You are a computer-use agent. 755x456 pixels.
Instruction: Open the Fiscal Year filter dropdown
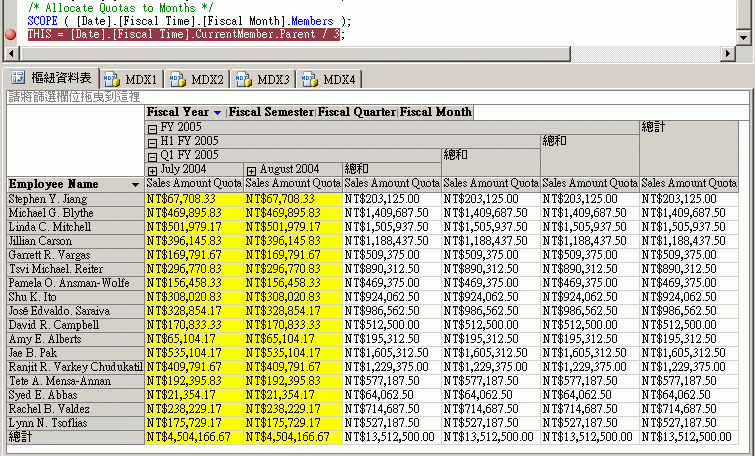tap(218, 113)
